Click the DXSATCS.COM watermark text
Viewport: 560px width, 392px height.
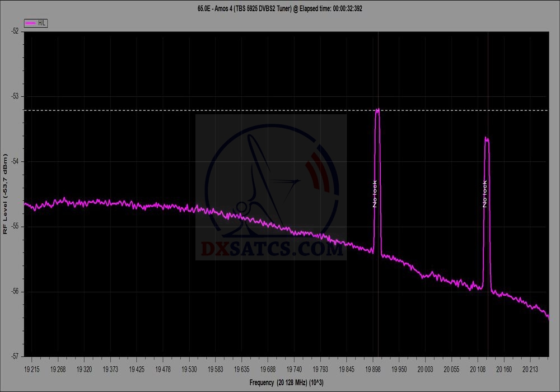(x=272, y=248)
